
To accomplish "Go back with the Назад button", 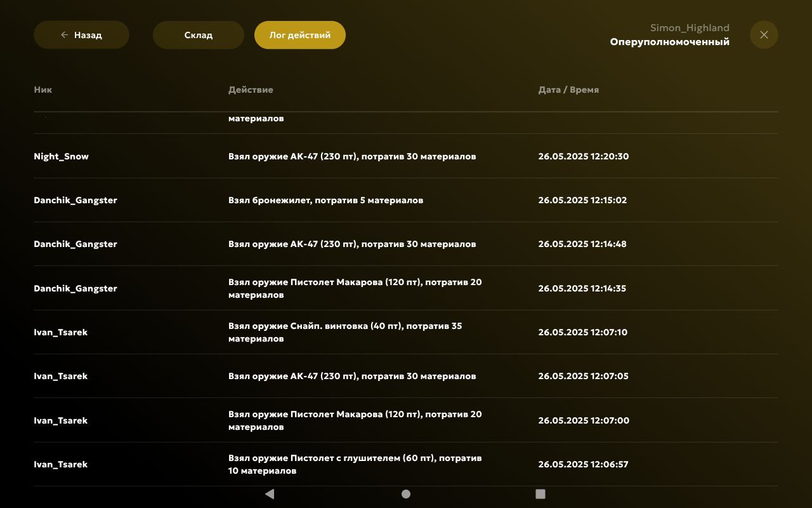I will click(81, 35).
